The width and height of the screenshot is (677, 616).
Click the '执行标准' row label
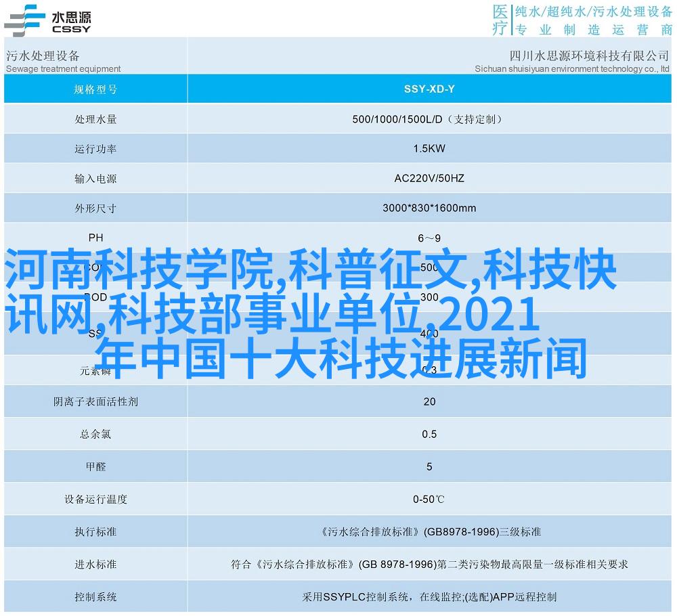95,532
